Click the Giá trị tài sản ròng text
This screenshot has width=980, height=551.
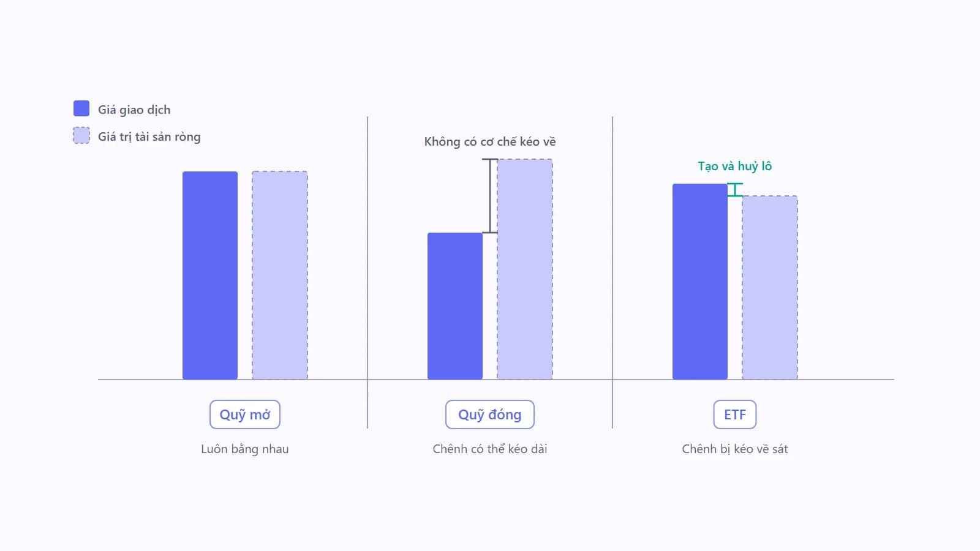(x=149, y=137)
